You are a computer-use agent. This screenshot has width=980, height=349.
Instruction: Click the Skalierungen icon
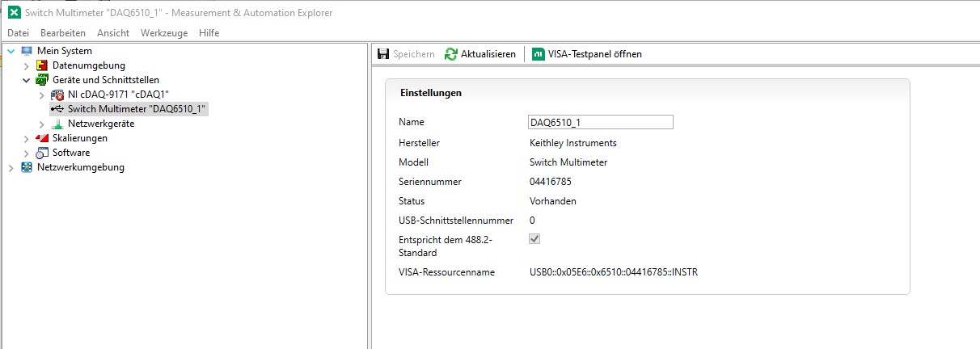[42, 138]
